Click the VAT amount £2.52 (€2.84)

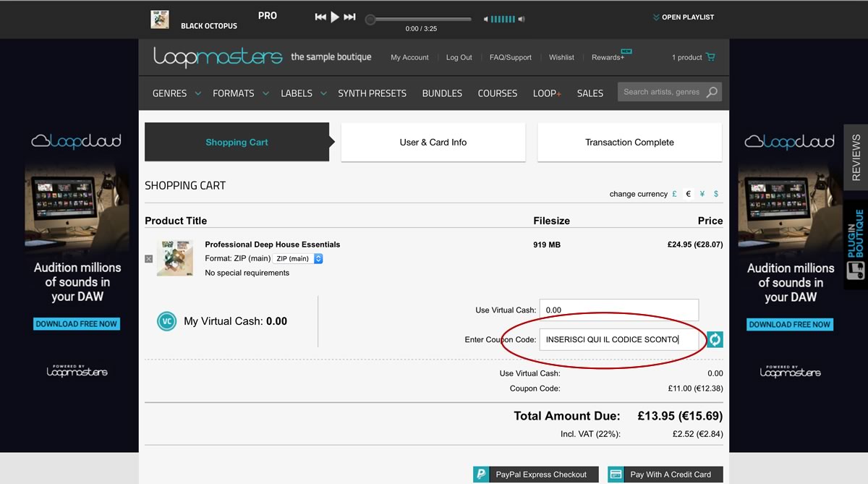[x=697, y=434]
